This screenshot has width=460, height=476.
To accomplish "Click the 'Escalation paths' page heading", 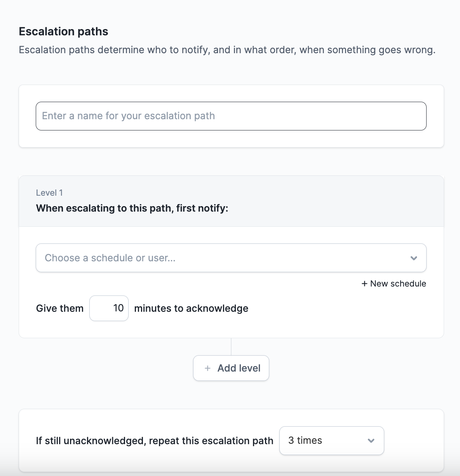I will pos(63,31).
